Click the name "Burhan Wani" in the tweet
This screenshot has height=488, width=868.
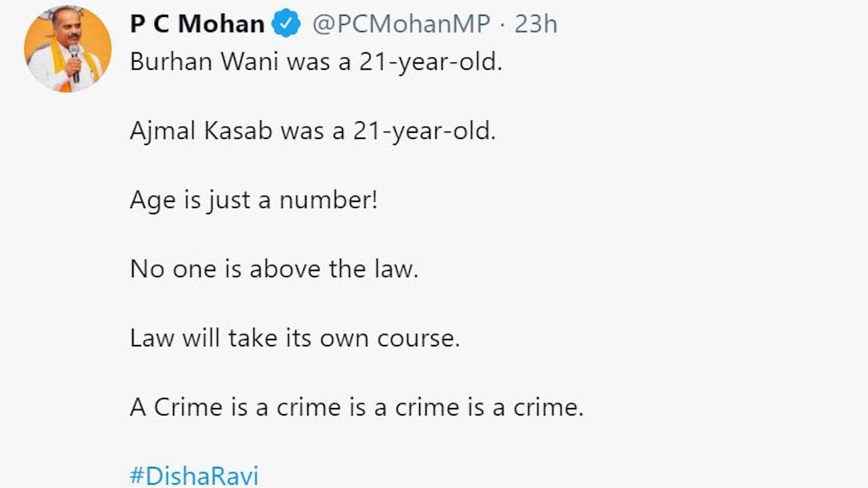coord(204,62)
